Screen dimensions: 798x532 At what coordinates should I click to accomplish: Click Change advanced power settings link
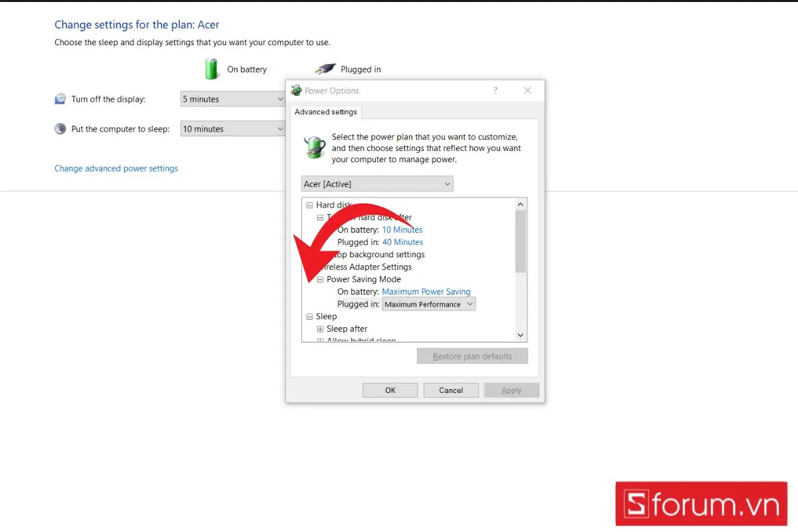[116, 168]
